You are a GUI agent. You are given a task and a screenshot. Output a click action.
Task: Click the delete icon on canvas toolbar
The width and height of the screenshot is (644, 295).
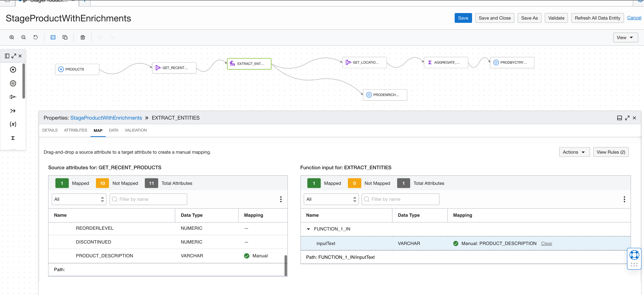(83, 37)
